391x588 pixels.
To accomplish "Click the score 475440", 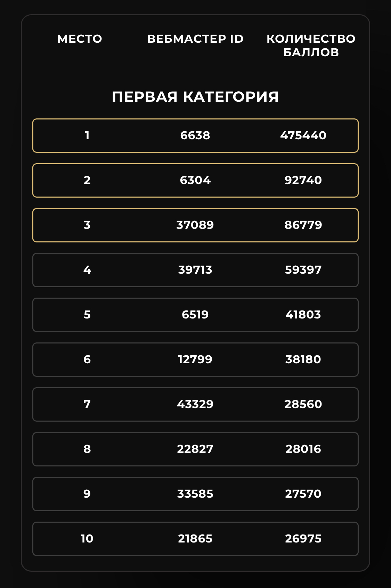I will [x=303, y=135].
